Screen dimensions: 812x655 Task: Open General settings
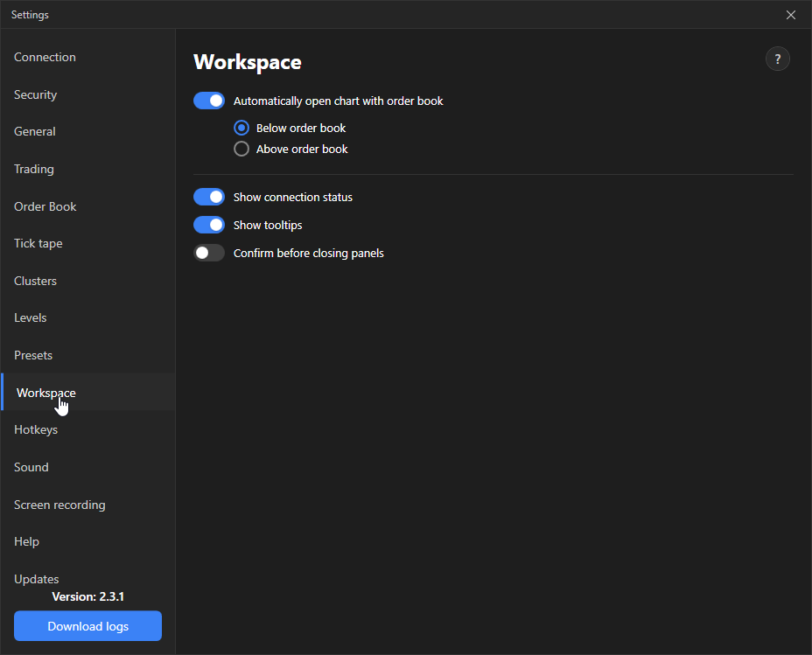point(88,131)
